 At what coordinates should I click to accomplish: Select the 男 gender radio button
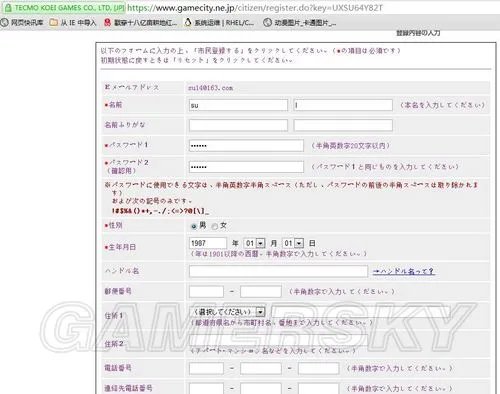point(194,226)
